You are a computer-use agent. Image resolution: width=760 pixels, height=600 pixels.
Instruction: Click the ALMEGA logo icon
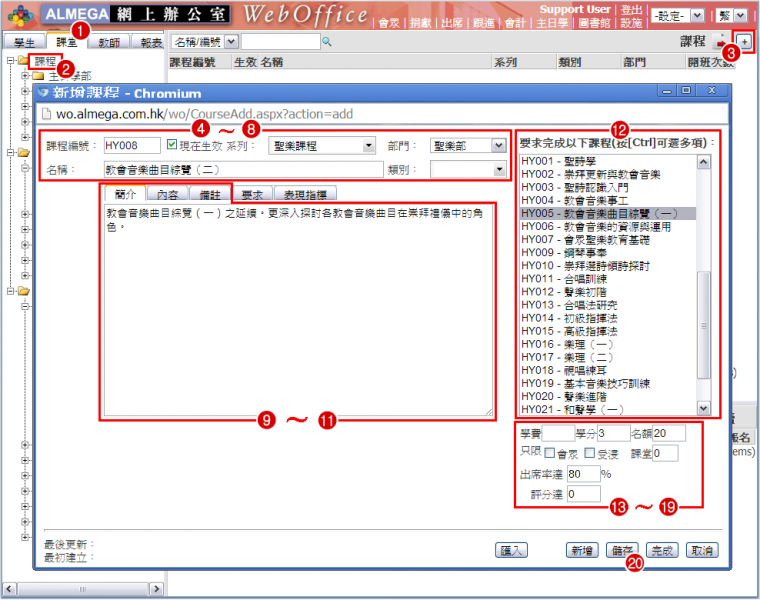[x=20, y=16]
